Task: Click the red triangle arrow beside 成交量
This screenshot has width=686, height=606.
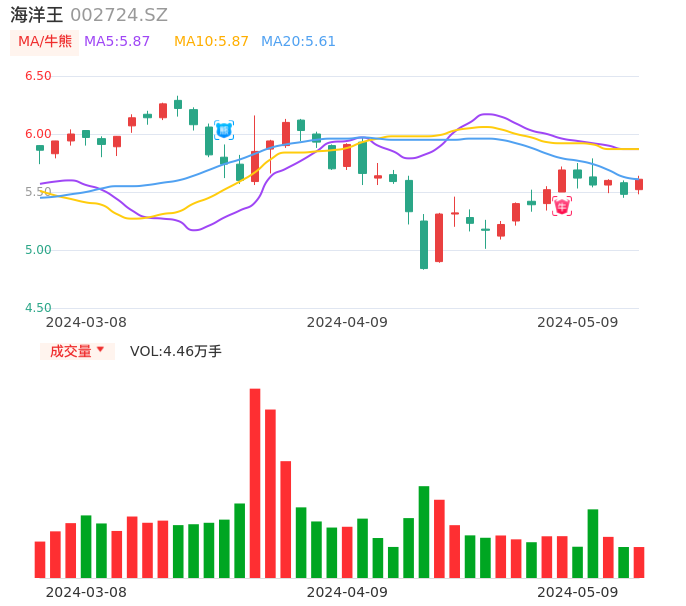Action: pos(100,350)
